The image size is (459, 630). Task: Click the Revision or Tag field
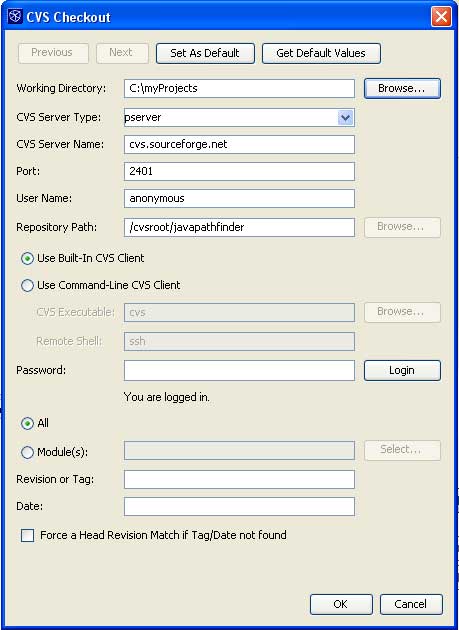point(239,479)
